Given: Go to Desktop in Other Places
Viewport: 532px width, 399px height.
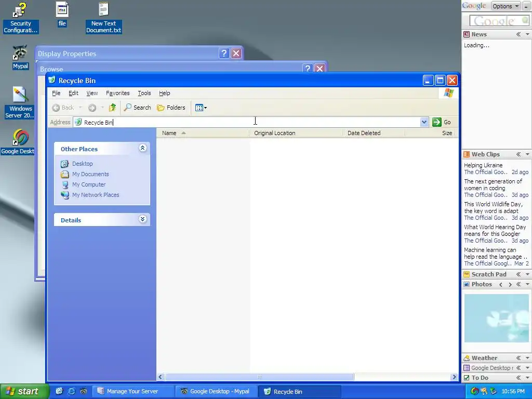Looking at the screenshot, I should (83, 164).
